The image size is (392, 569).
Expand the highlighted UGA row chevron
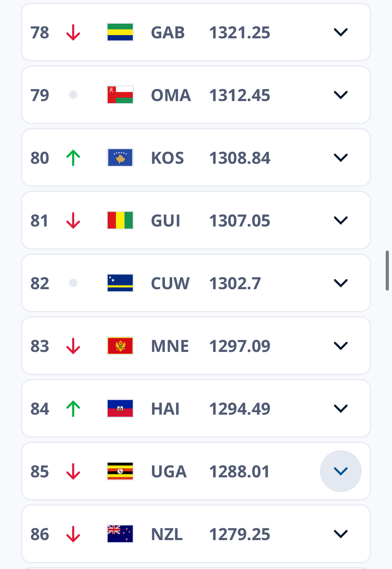(x=340, y=471)
